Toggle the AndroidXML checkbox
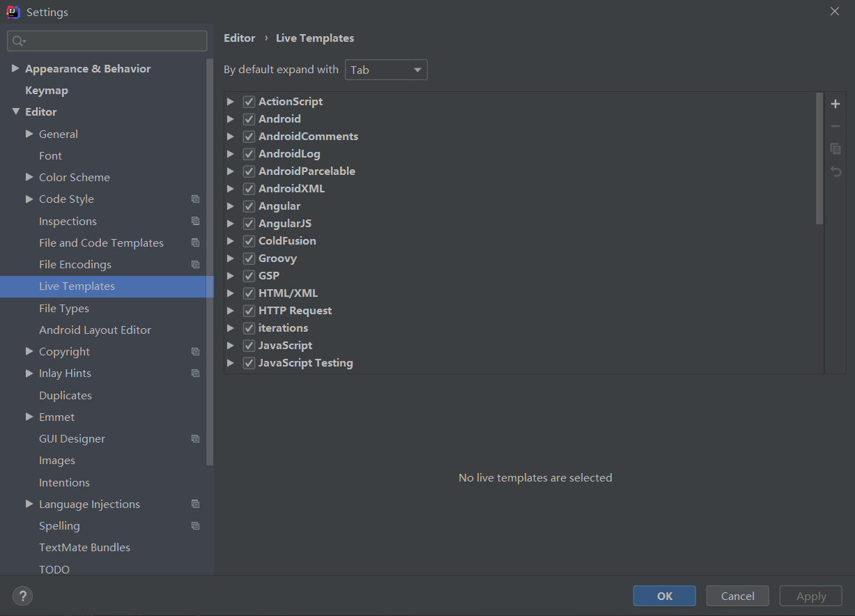The image size is (855, 616). pyautogui.click(x=249, y=189)
